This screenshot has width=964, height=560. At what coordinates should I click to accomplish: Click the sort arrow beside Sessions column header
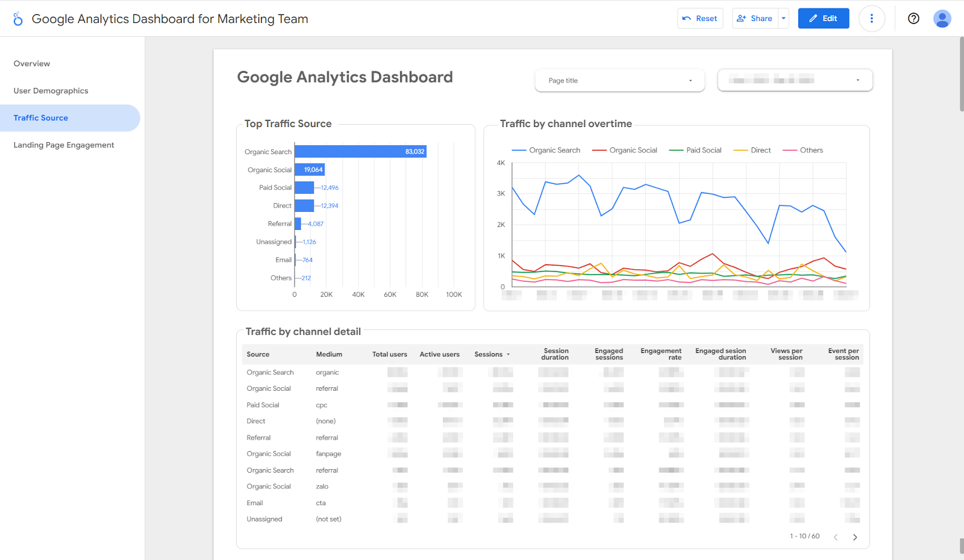pyautogui.click(x=509, y=354)
